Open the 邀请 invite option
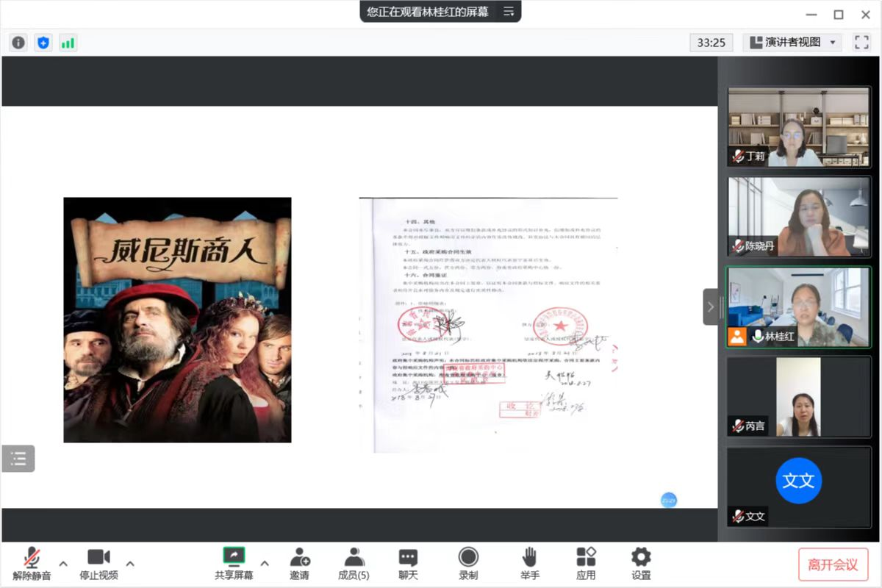Screen dimensions: 882x588 (x=299, y=564)
